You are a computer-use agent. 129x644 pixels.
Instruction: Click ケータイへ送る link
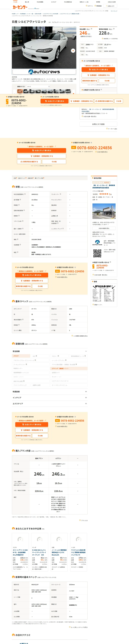point(112,129)
